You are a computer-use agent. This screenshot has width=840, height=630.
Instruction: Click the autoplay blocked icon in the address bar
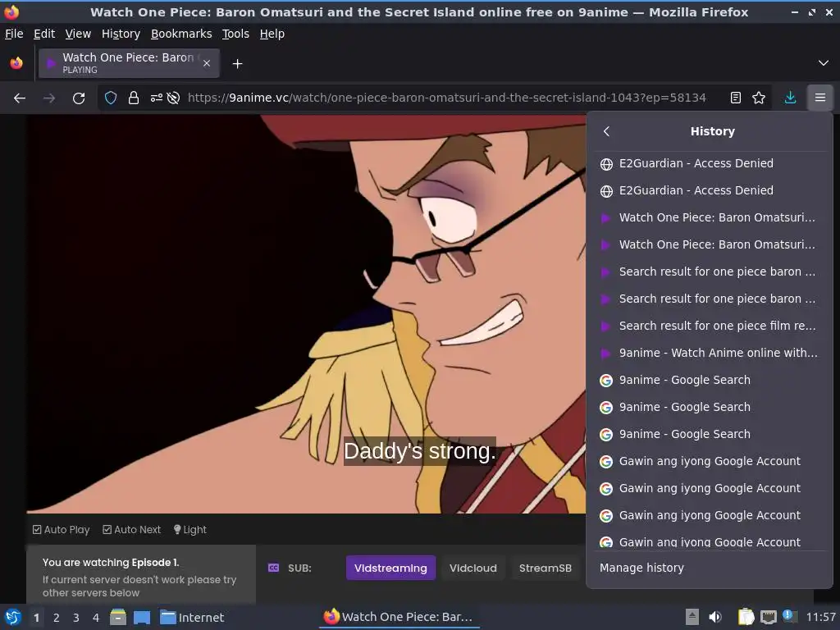173,98
